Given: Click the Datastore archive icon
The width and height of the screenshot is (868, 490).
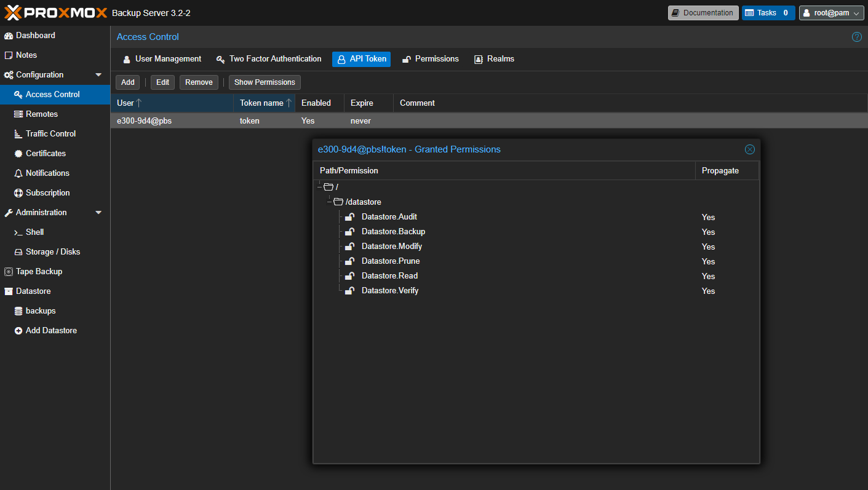Looking at the screenshot, I should 9,291.
